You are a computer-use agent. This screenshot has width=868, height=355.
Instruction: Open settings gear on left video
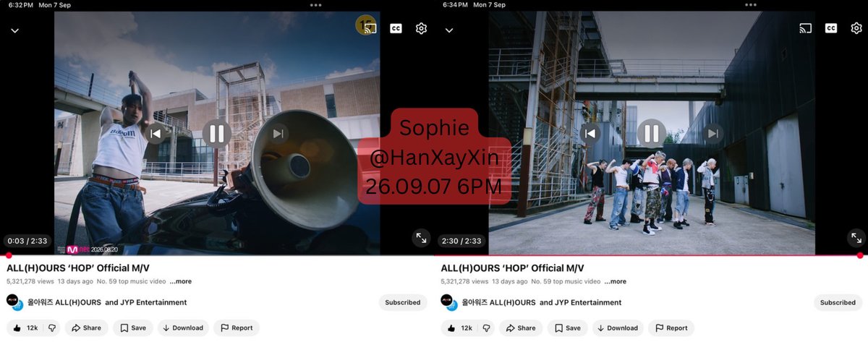(x=421, y=28)
